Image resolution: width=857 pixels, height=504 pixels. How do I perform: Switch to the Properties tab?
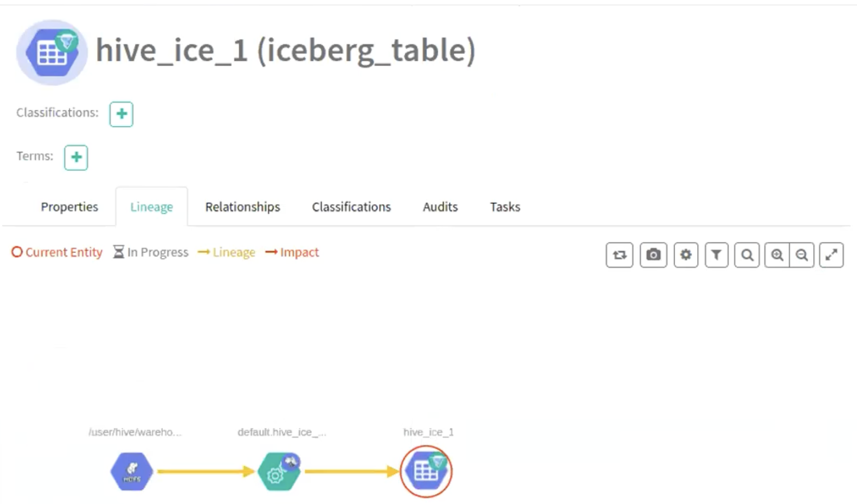(69, 207)
